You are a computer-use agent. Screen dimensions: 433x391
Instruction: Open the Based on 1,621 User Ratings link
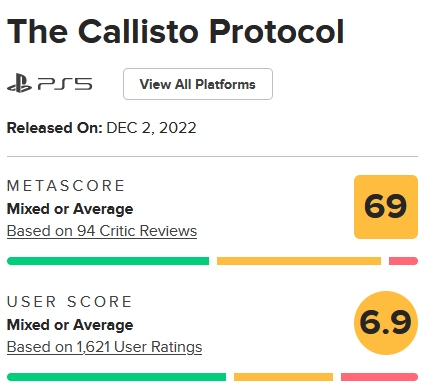click(104, 347)
